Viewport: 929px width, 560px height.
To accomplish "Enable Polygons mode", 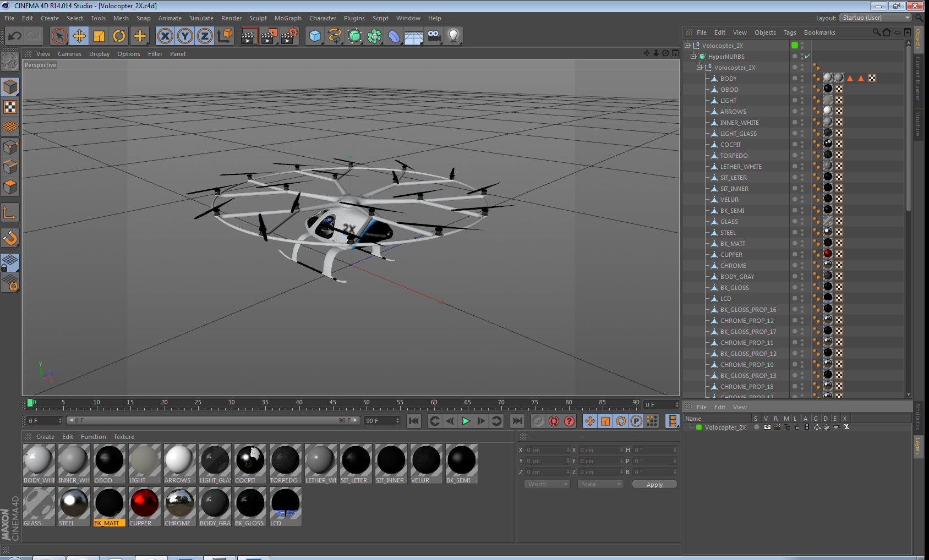I will pyautogui.click(x=10, y=187).
